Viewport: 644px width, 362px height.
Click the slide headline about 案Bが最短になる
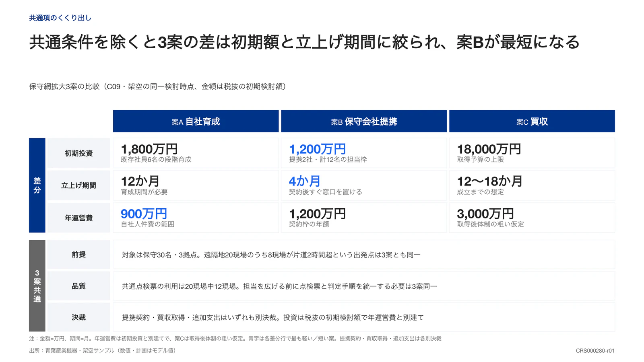click(x=304, y=42)
